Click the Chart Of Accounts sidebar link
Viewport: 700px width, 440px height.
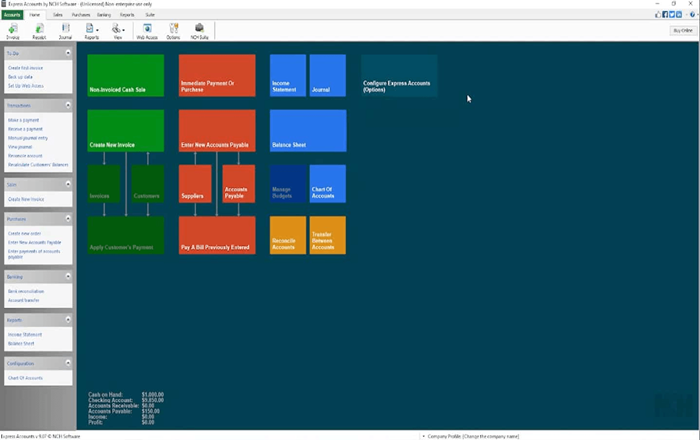point(25,378)
